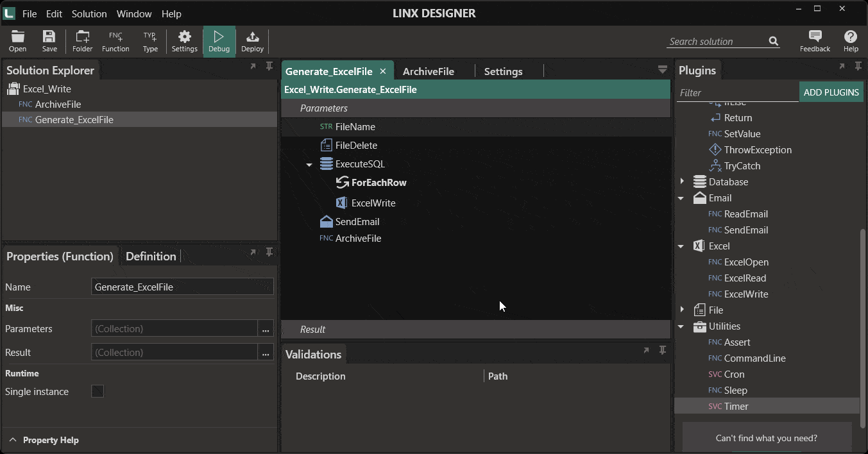Open the Parameters collection editor button
This screenshot has height=454, width=868.
click(x=266, y=328)
